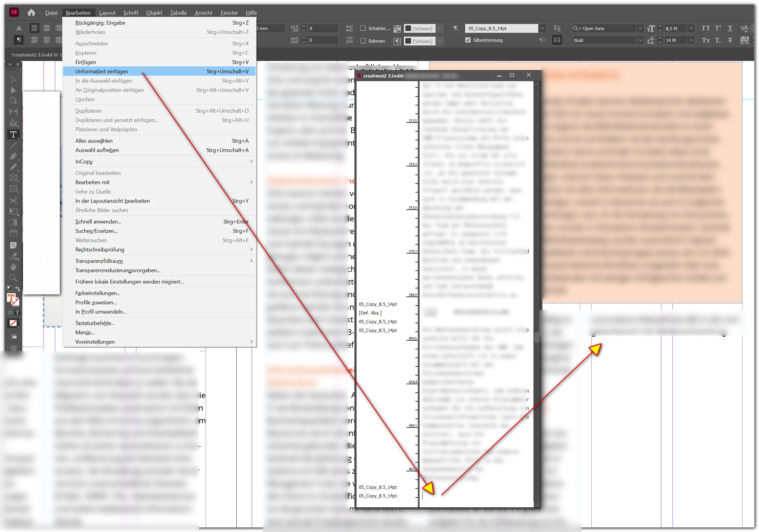Enable the Rahmen checkbox
The height and width of the screenshot is (532, 759).
(x=363, y=41)
